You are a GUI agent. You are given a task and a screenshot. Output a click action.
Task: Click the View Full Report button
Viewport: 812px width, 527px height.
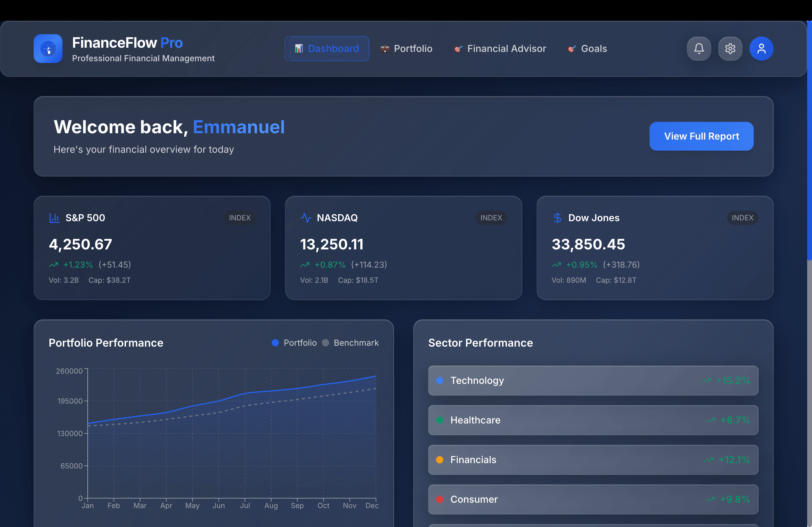[701, 136]
